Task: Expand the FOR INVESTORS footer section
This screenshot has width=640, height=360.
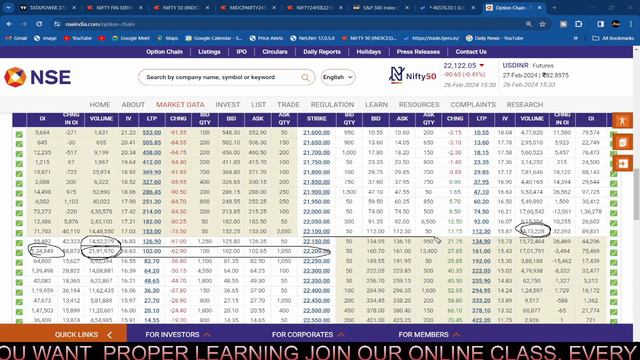Action: pos(178,334)
